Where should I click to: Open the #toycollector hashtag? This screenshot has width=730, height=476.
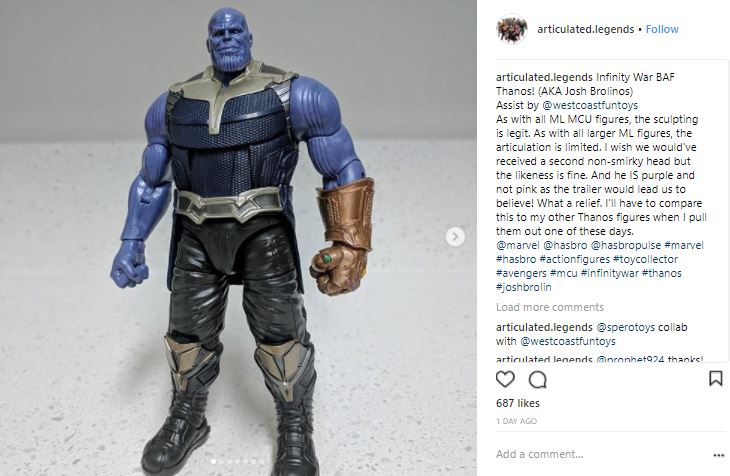(x=645, y=259)
